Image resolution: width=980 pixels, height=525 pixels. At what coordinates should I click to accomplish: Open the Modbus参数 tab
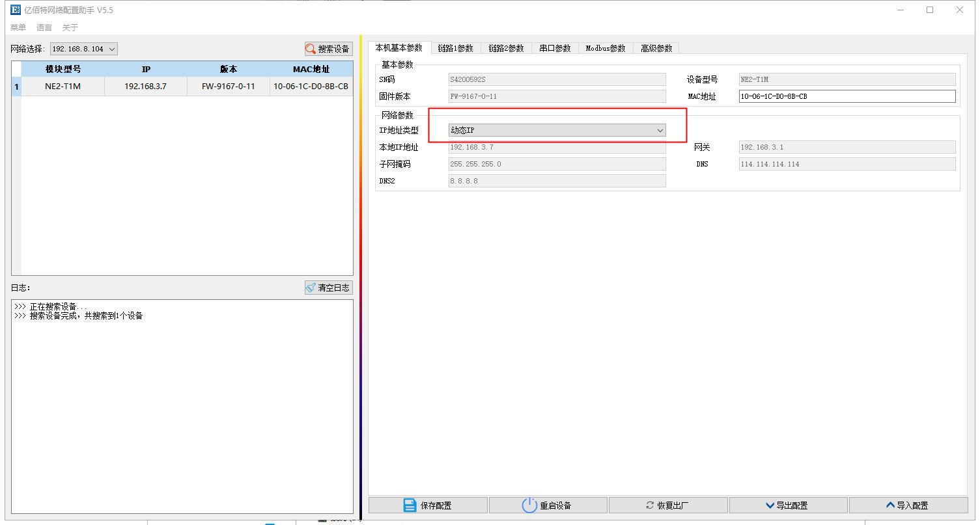[x=605, y=48]
